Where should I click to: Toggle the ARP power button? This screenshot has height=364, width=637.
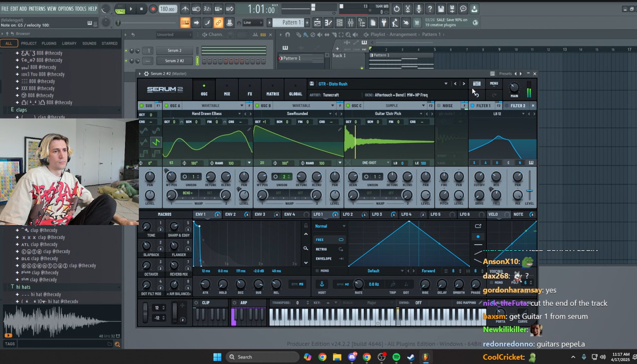[236, 302]
